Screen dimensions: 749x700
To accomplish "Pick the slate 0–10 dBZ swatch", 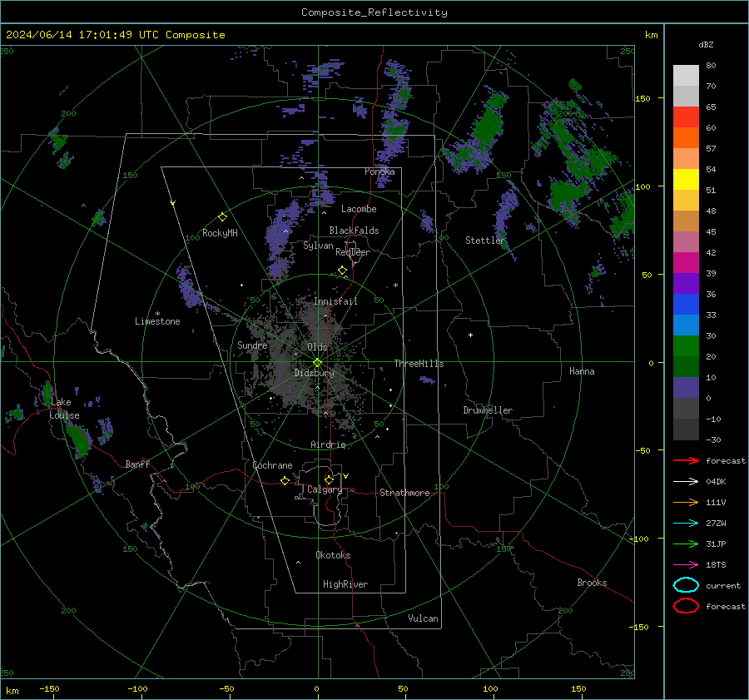I will click(686, 388).
